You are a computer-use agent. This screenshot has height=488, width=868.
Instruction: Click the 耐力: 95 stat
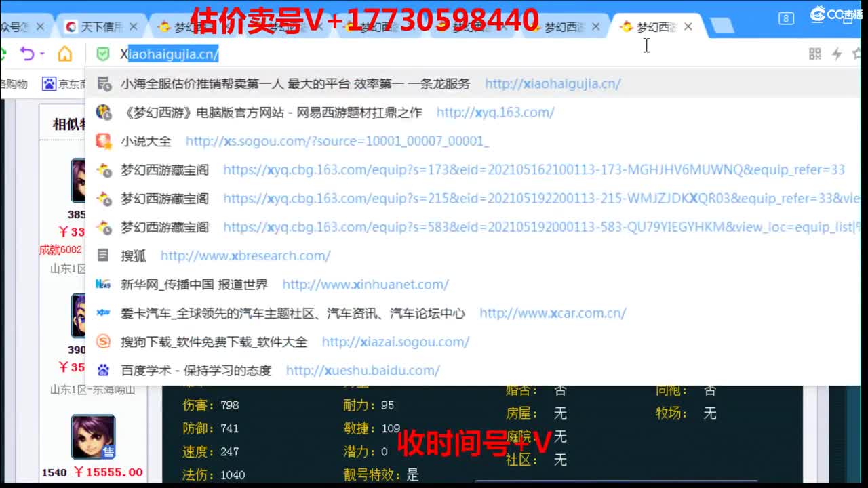[368, 405]
